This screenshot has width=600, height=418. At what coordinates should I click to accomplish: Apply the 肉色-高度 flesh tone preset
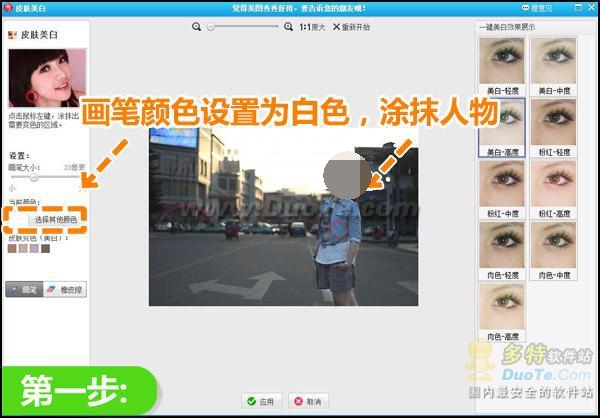coord(502,312)
